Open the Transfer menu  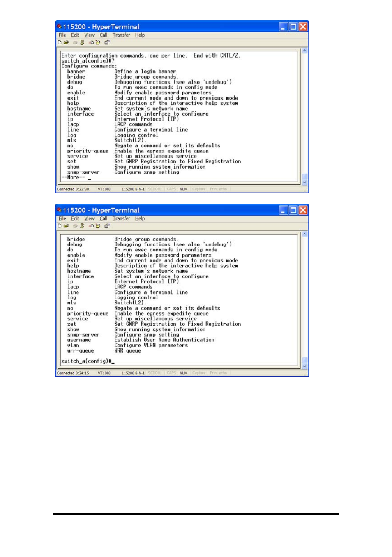[x=121, y=35]
